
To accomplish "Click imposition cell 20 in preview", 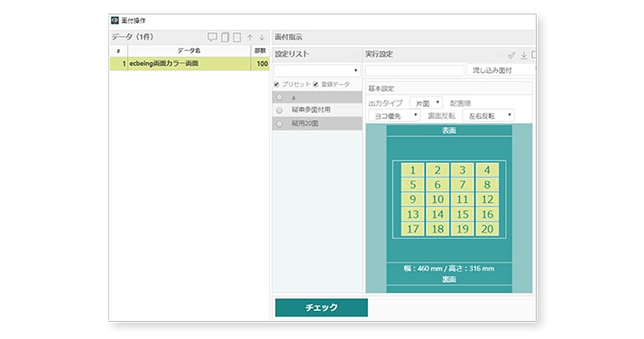I will pyautogui.click(x=487, y=229).
